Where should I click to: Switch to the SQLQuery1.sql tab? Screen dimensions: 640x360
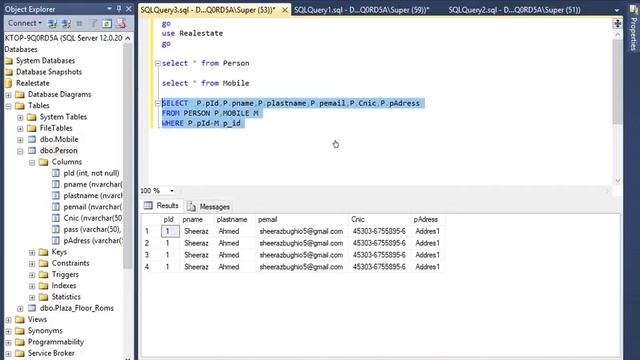point(361,10)
